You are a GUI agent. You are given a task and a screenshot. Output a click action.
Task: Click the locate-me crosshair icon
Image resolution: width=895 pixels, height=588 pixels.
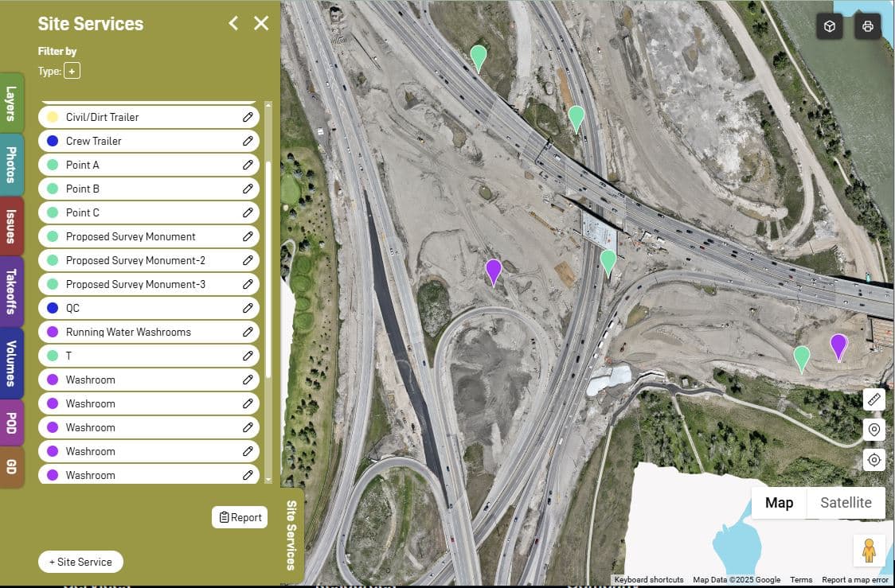click(x=874, y=460)
